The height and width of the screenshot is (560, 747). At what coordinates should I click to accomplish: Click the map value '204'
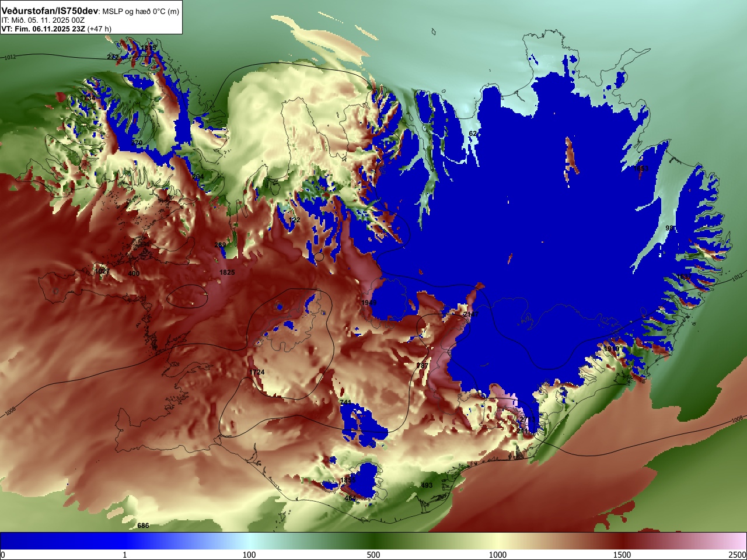pos(198,177)
